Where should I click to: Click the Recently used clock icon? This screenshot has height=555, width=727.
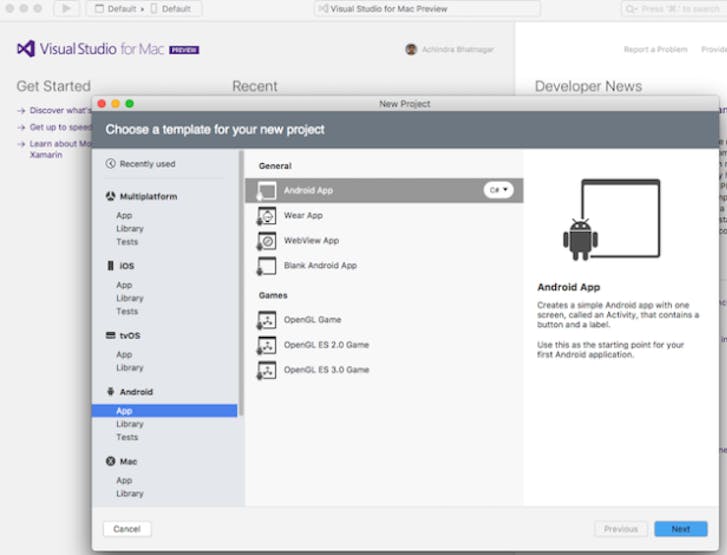[110, 163]
